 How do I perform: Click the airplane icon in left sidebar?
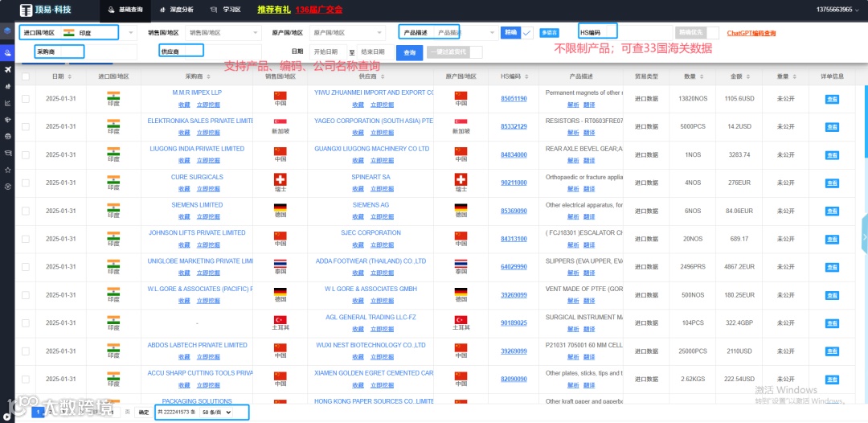(7, 69)
